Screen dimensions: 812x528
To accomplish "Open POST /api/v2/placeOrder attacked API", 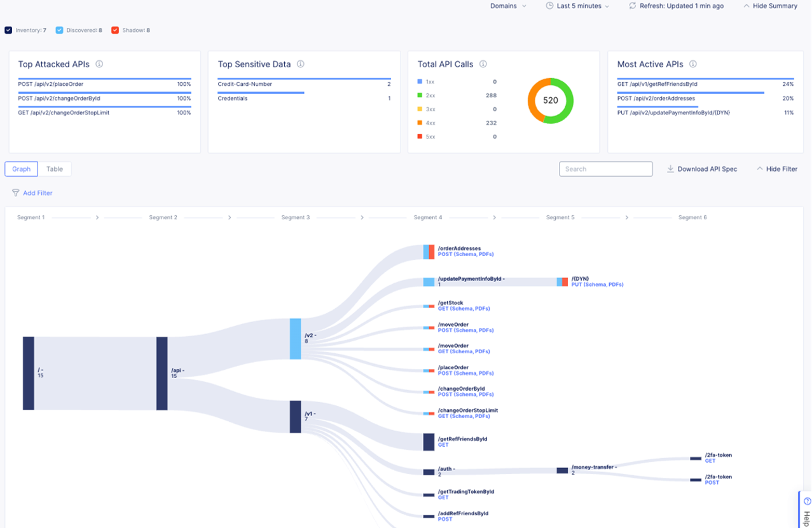I will (51, 84).
